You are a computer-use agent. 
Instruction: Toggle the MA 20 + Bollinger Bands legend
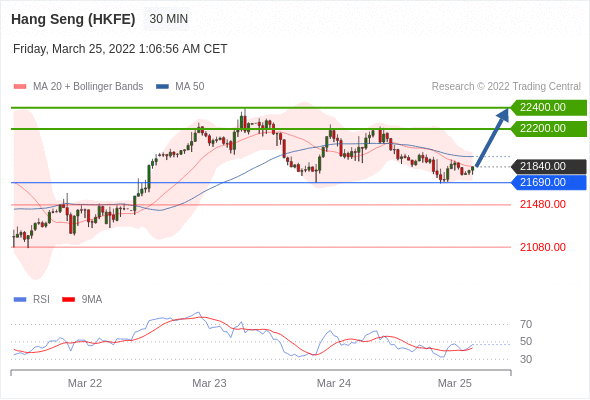[x=88, y=87]
